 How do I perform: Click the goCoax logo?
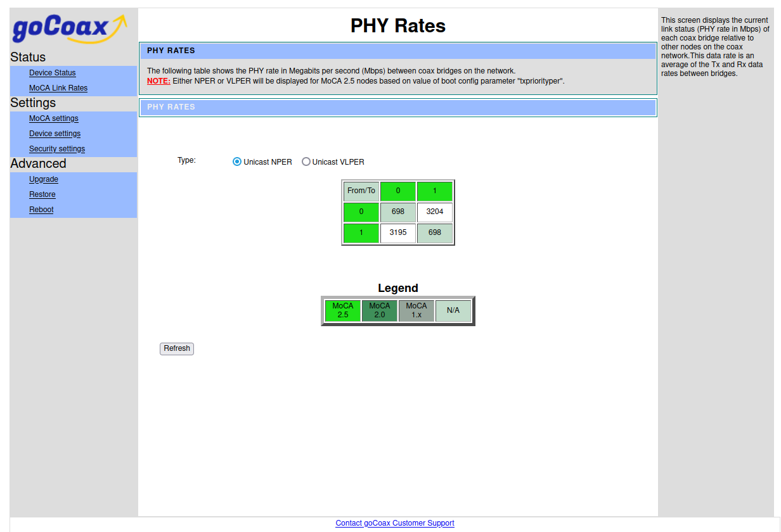pos(70,28)
